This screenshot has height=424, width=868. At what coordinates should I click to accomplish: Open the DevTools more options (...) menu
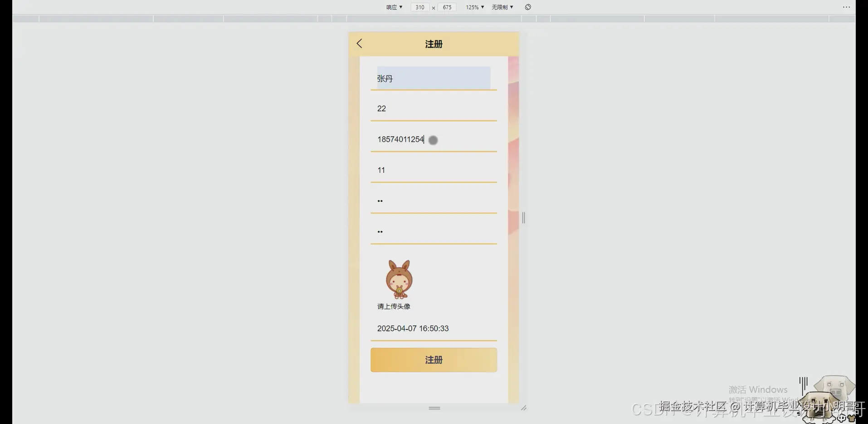point(846,7)
